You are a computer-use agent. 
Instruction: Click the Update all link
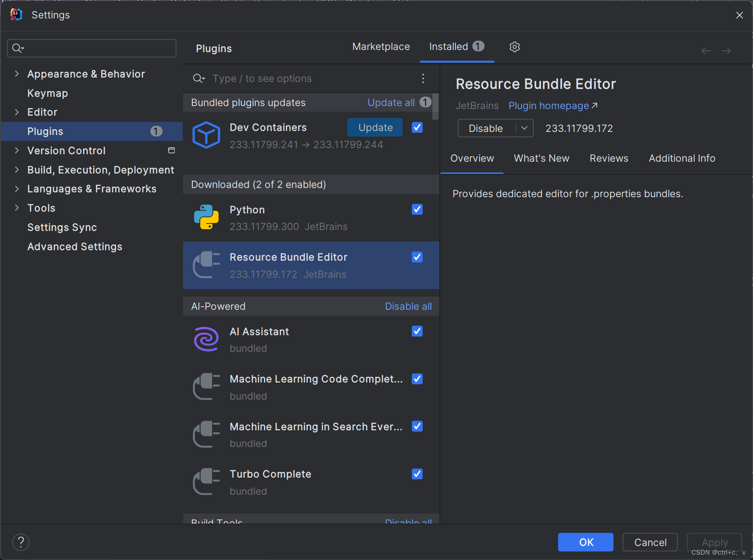click(x=391, y=103)
